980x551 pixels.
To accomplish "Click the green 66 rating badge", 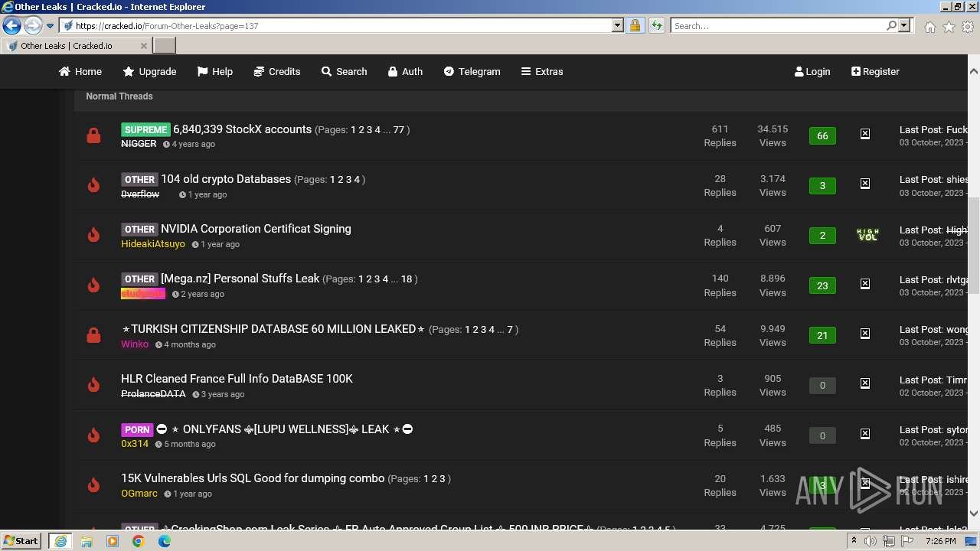I will [x=822, y=135].
